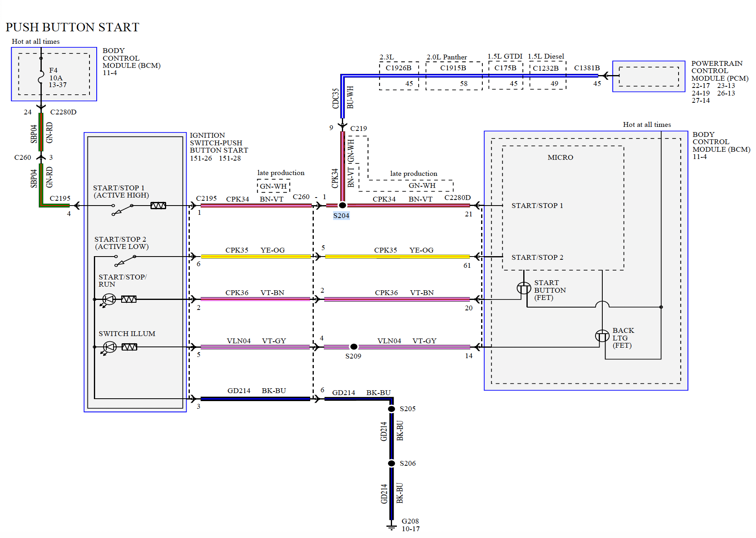Click the 1.5L GTDI engine label
Viewport: 756px width, 538px height.
point(505,56)
